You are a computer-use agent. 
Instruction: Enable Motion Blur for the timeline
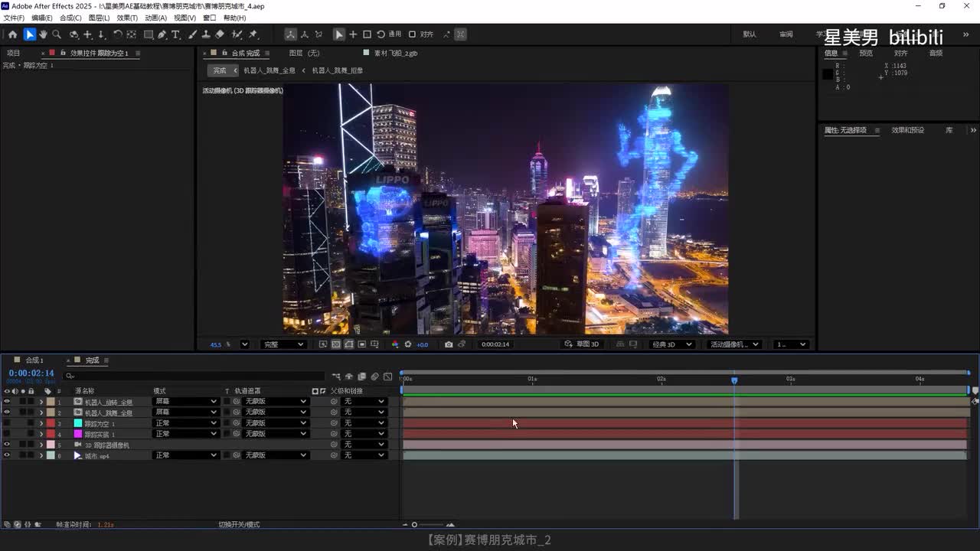click(374, 377)
